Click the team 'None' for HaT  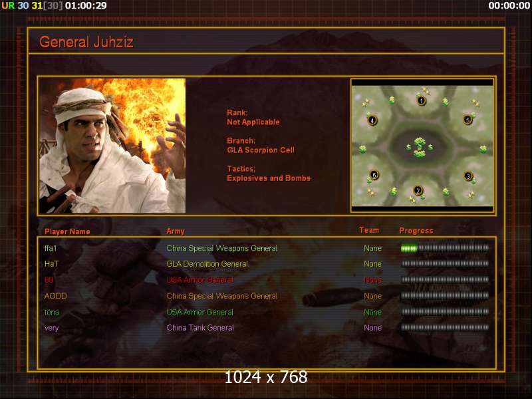click(x=372, y=264)
